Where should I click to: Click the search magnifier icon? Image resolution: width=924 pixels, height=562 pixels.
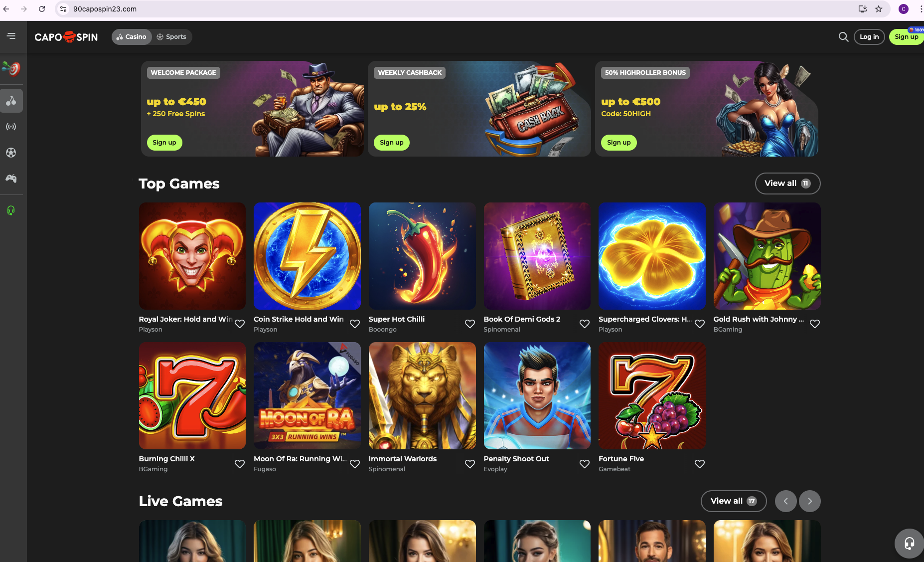point(843,37)
